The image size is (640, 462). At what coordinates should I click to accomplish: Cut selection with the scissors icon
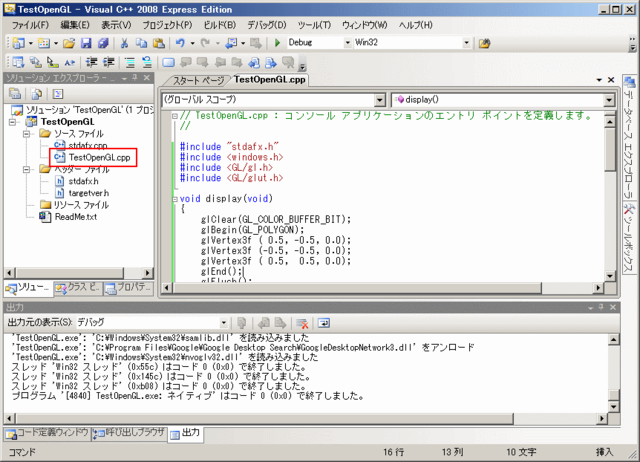point(124,42)
